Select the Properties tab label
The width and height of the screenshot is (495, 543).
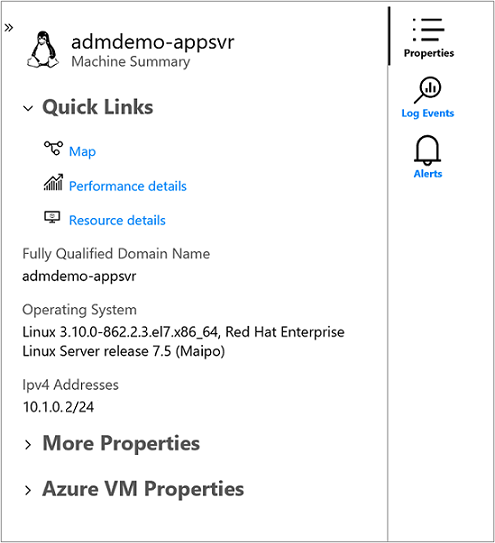click(429, 53)
